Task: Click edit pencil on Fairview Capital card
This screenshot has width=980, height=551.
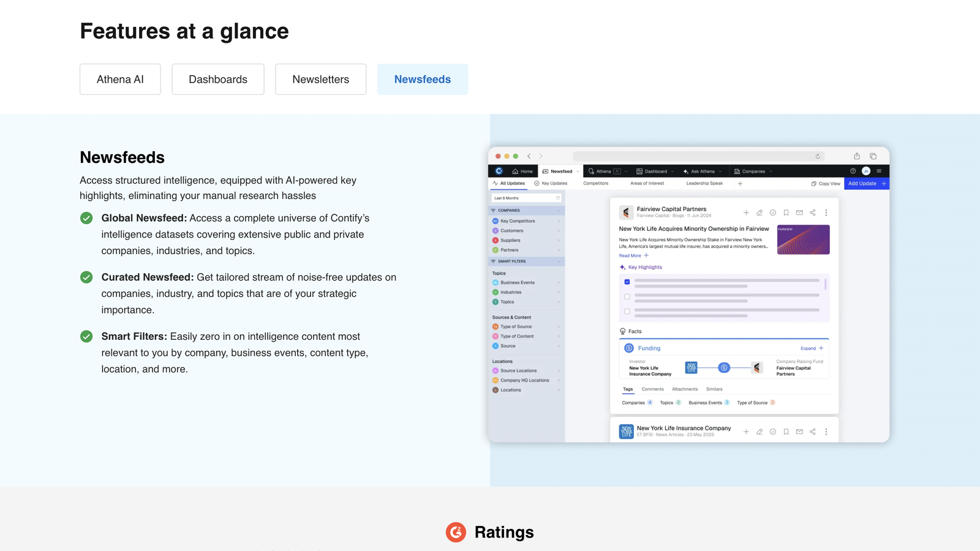Action: point(759,212)
